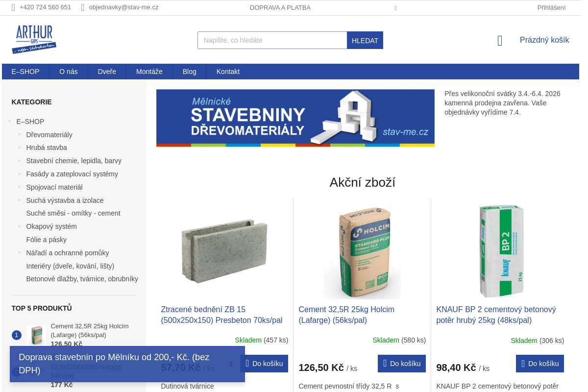Image resolution: width=588 pixels, height=392 pixels.
Task: Open the Montáže menu item
Action: pyautogui.click(x=149, y=72)
